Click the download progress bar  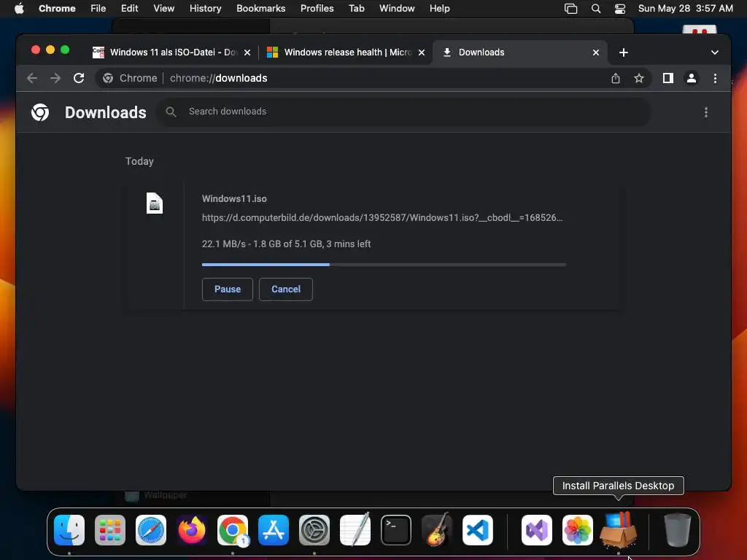tap(384, 264)
